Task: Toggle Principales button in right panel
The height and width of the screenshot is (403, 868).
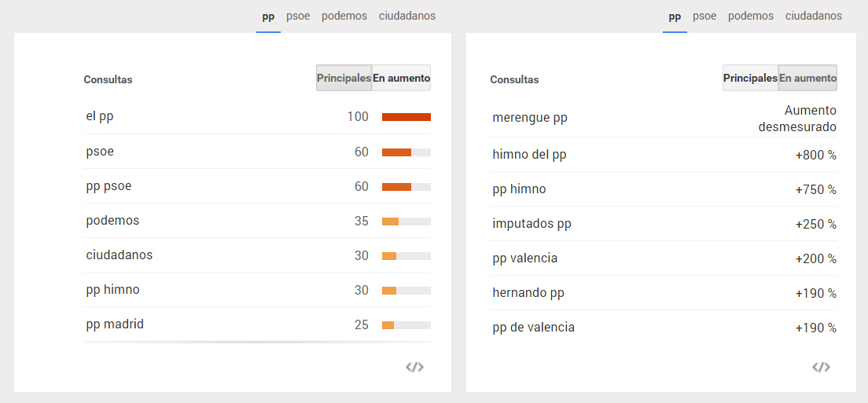Action: [750, 79]
